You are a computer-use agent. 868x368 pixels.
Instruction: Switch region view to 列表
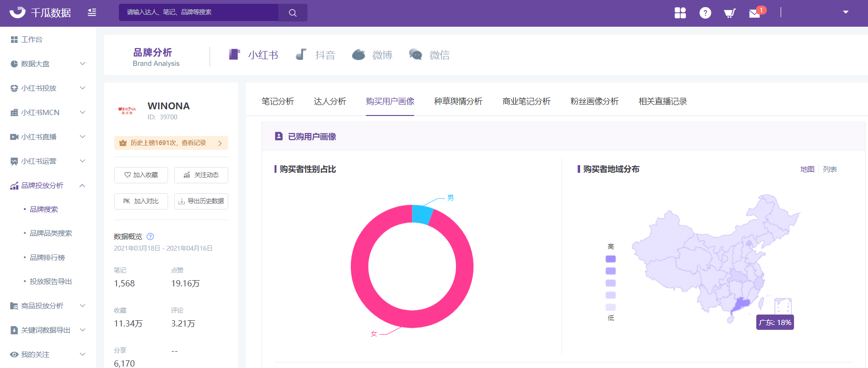tap(830, 169)
